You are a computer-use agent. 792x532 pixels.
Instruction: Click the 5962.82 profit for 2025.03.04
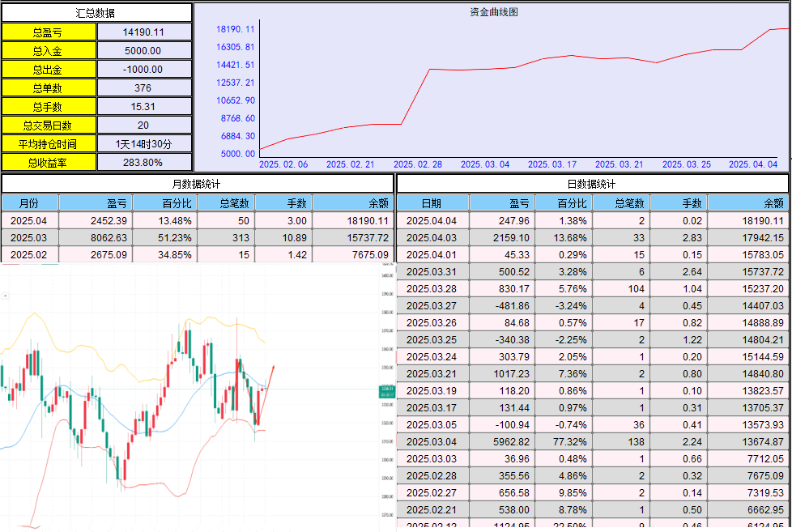pos(511,442)
